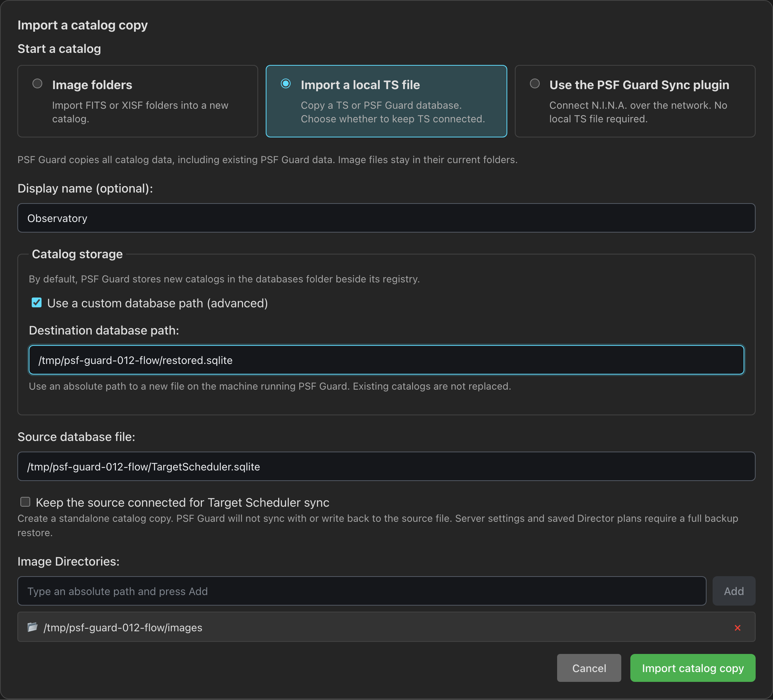This screenshot has height=700, width=773.
Task: Enable Keep the source connected checkbox
Action: click(x=25, y=502)
